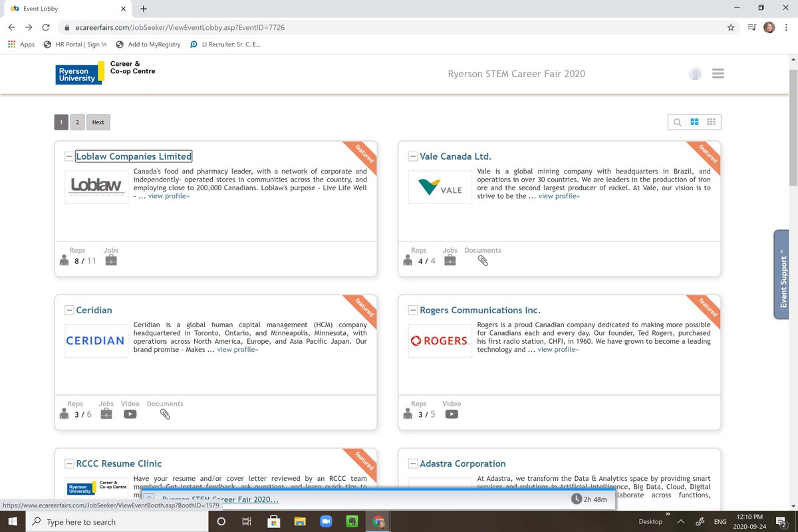Open Adastra Corporation booth link
The height and width of the screenshot is (532, 798).
click(x=463, y=464)
